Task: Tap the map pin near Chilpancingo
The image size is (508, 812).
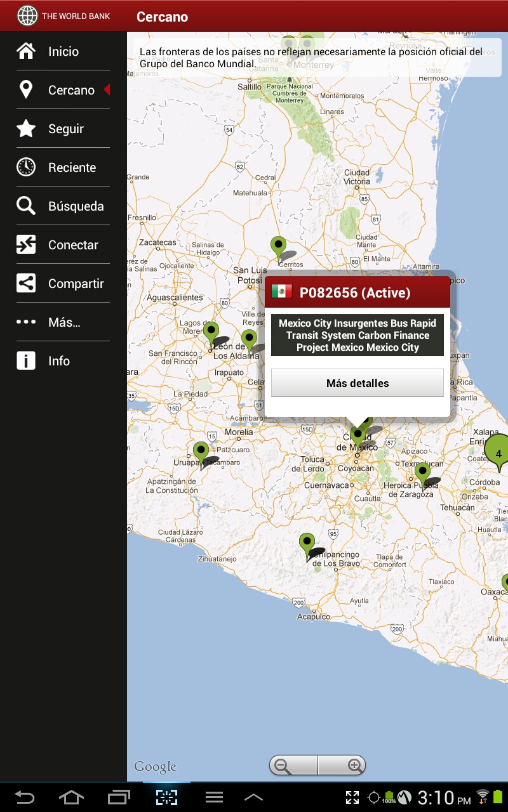Action: pos(307,544)
